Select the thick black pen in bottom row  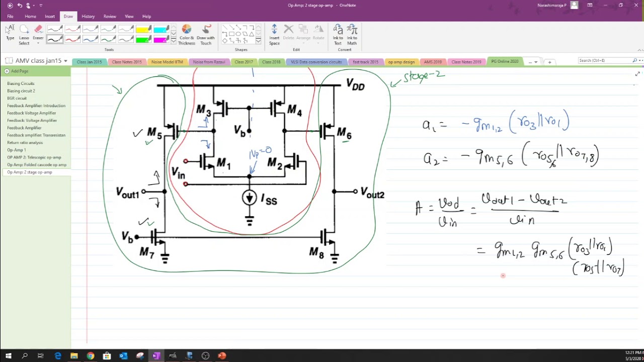click(55, 39)
